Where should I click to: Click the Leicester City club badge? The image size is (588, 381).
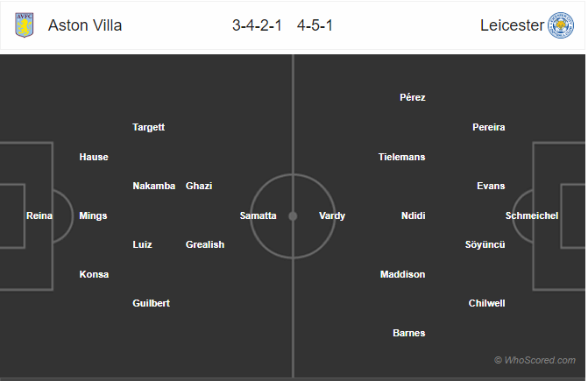561,25
